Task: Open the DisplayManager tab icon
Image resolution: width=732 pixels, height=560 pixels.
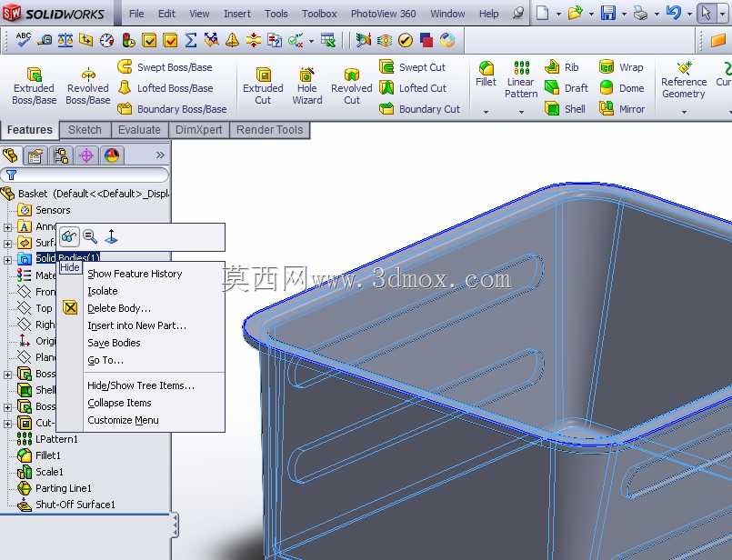Action: (x=112, y=155)
